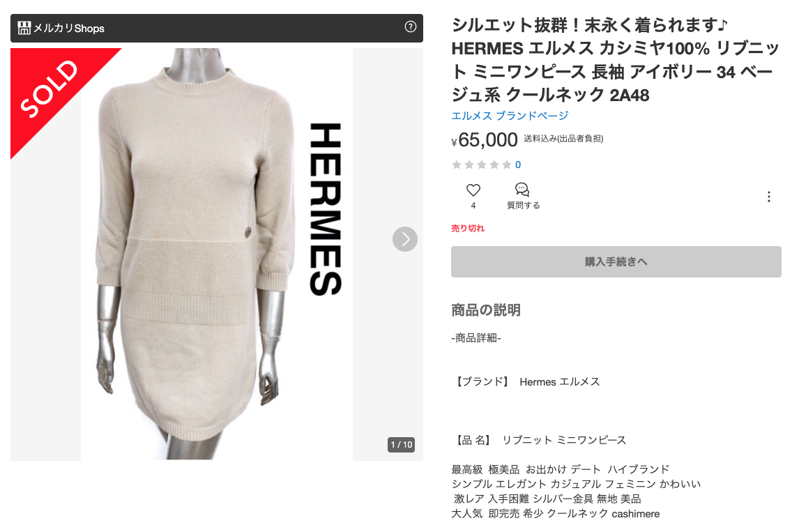Click the product title text
The height and width of the screenshot is (532, 799).
(616, 60)
